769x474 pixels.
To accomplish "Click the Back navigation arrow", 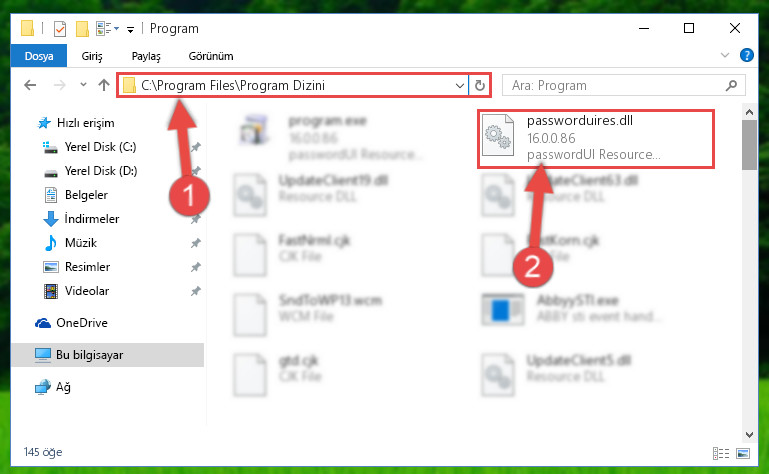I will pyautogui.click(x=30, y=85).
